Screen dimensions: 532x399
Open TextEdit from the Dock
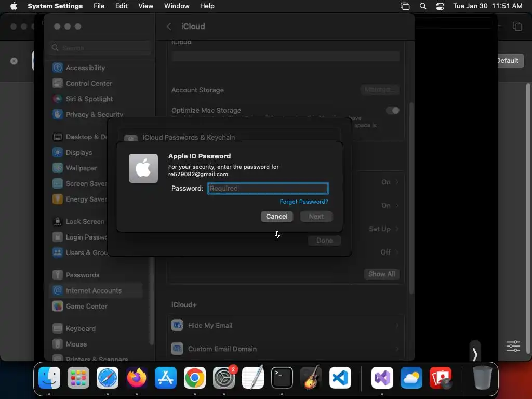[x=253, y=378]
